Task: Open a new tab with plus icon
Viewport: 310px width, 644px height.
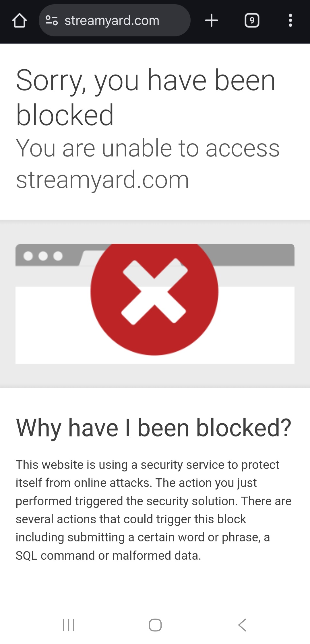Action: tap(212, 20)
